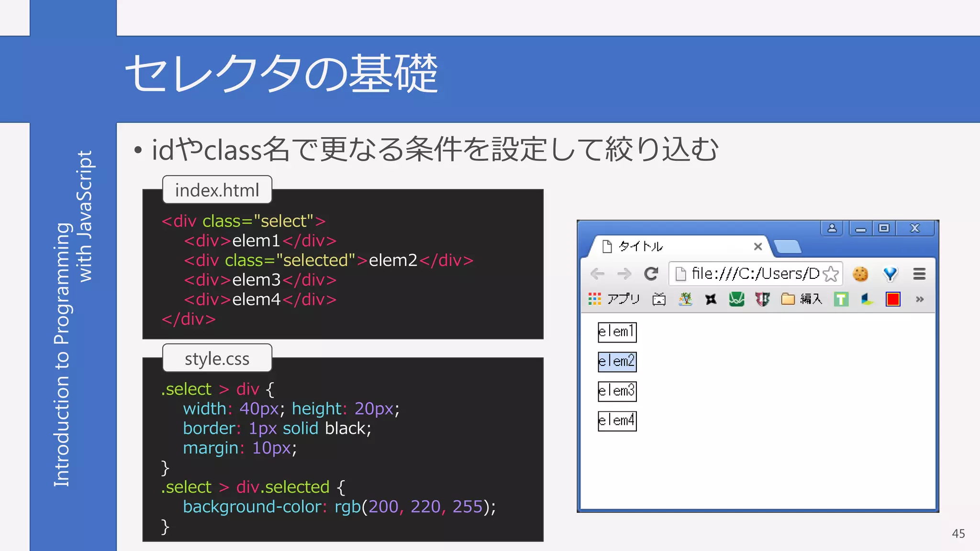Open the アプリ apps shortcut
The height and width of the screenshot is (551, 980).
click(614, 299)
